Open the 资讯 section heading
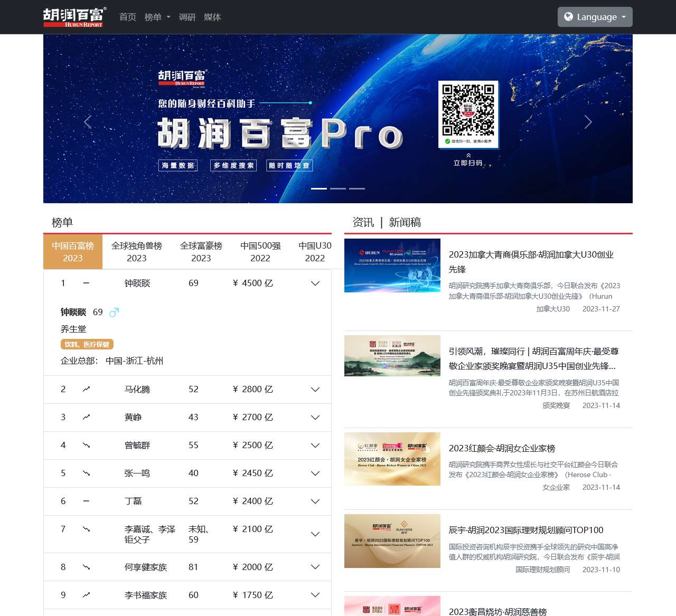Viewport: 676px width, 616px height. (x=363, y=222)
